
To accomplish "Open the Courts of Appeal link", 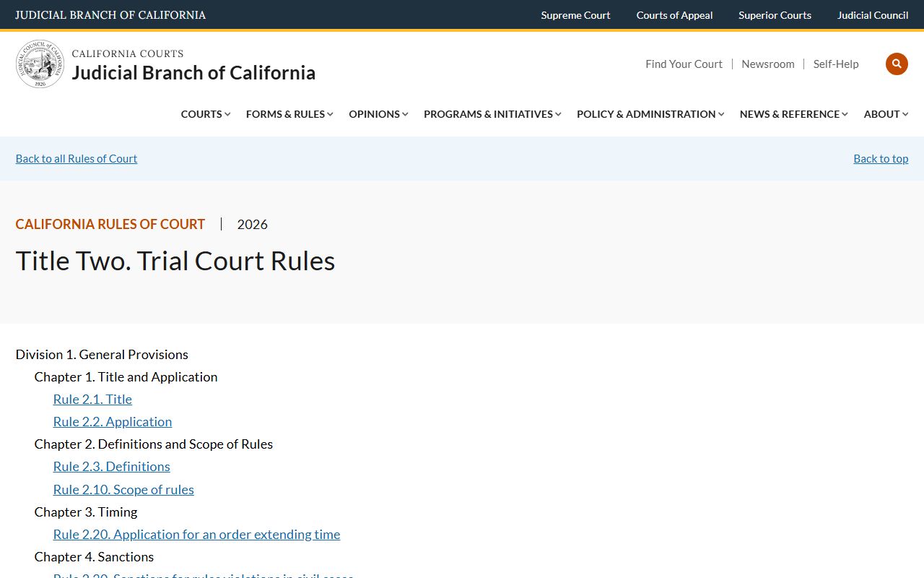I will coord(674,15).
